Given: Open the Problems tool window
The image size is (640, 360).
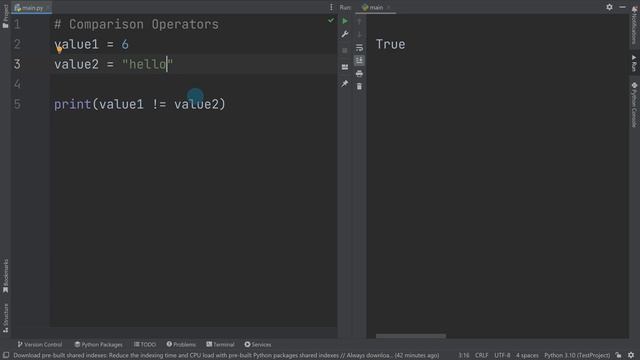Looking at the screenshot, I should pyautogui.click(x=181, y=344).
